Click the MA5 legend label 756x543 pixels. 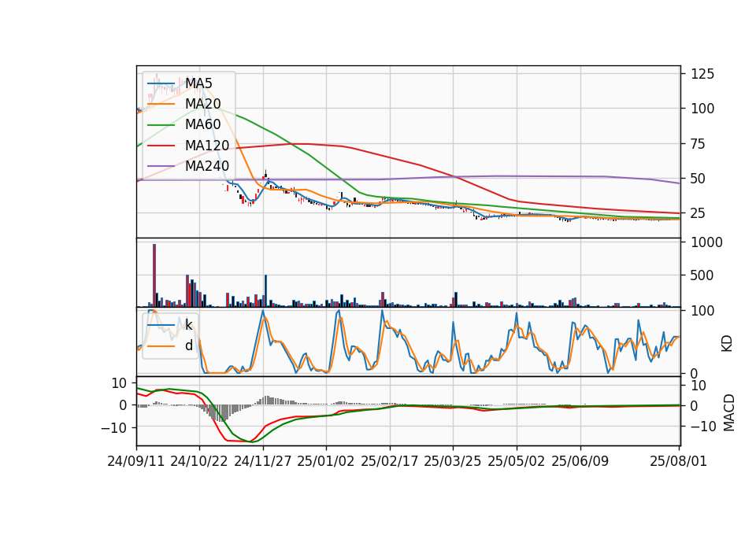198,83
